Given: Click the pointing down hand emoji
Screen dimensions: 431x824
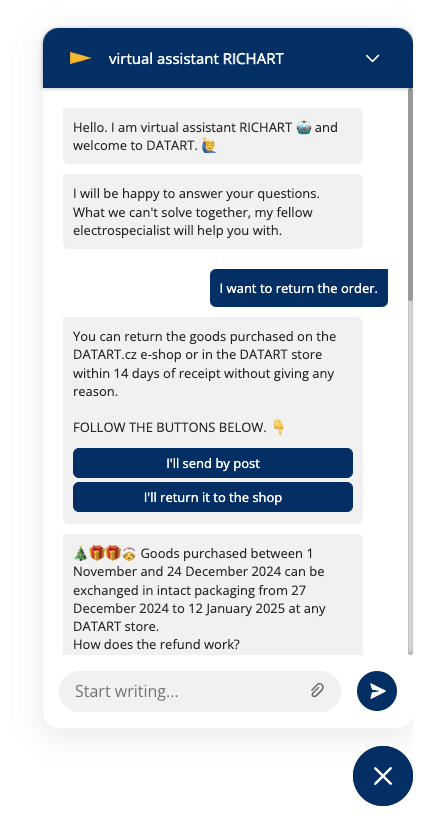Looking at the screenshot, I should tap(279, 427).
